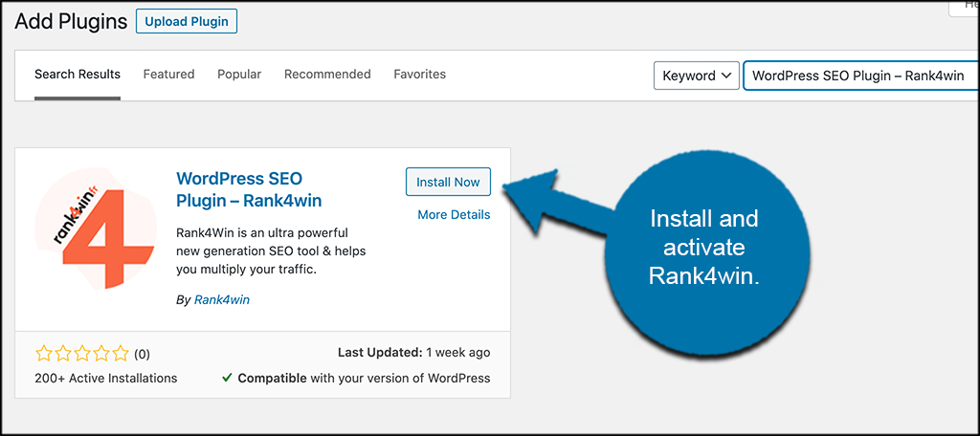Viewport: 980px width, 436px height.
Task: Switch to the Featured tab
Action: 168,74
